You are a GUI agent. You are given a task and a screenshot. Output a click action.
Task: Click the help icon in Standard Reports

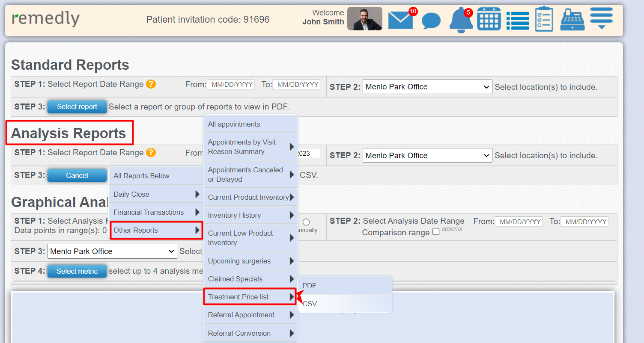click(x=151, y=84)
